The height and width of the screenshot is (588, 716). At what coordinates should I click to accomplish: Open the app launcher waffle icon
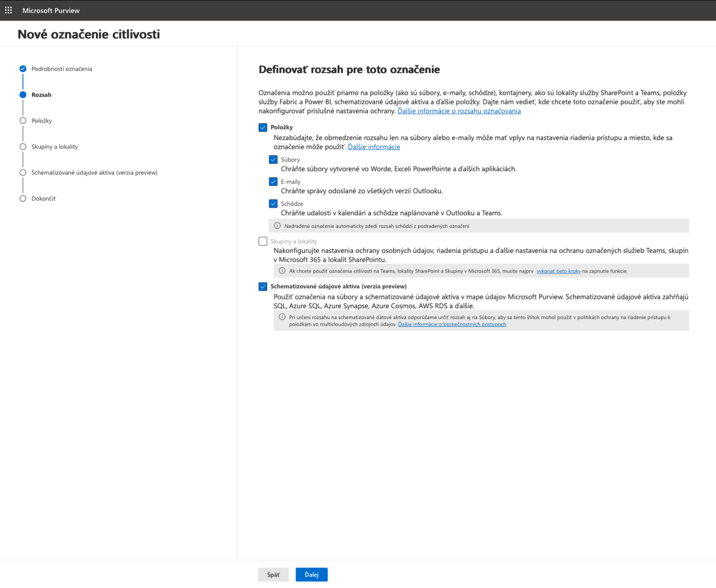(8, 10)
